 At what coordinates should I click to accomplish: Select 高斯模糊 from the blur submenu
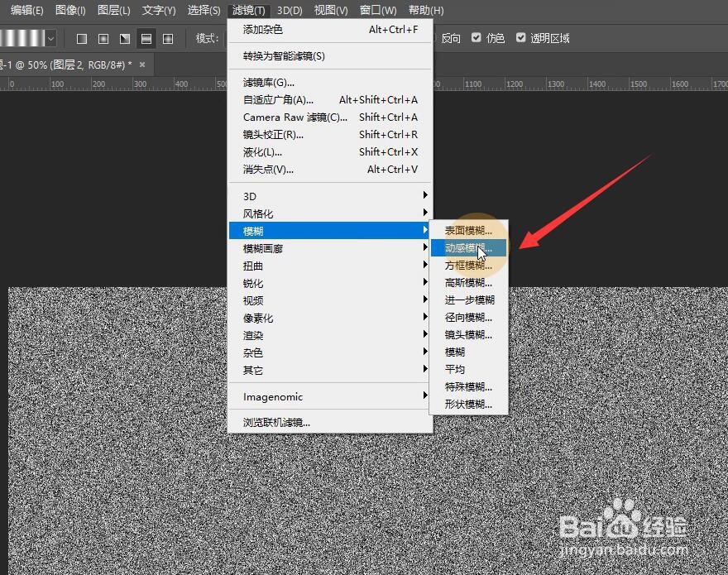coord(467,282)
